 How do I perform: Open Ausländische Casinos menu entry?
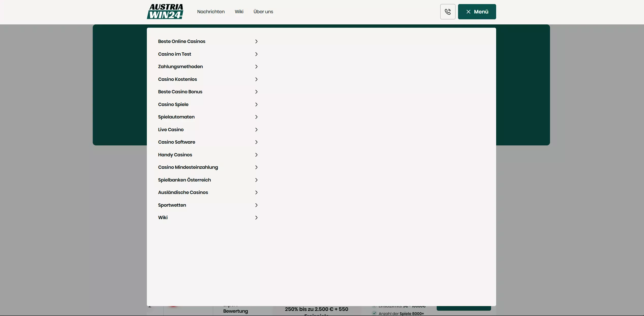click(x=183, y=192)
